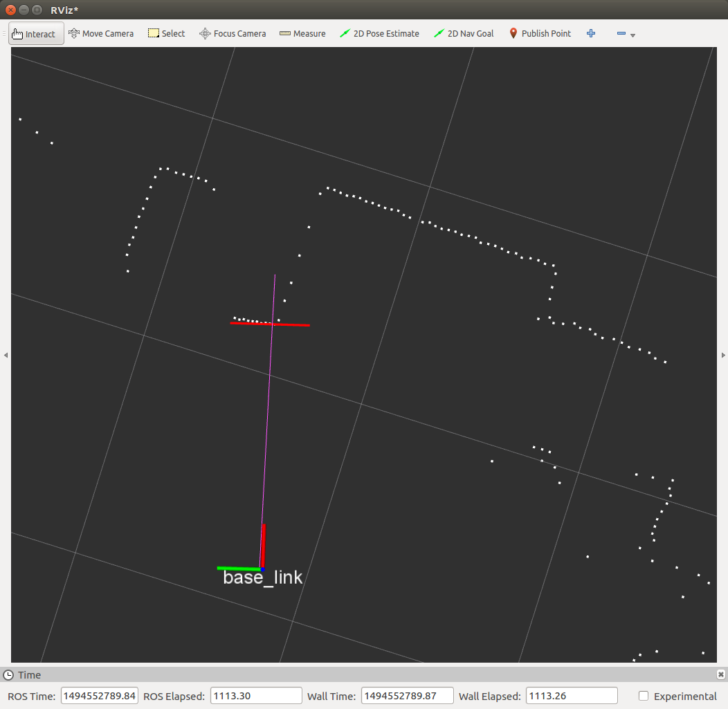Image resolution: width=728 pixels, height=709 pixels.
Task: Click the Publish Point tool
Action: tap(540, 33)
